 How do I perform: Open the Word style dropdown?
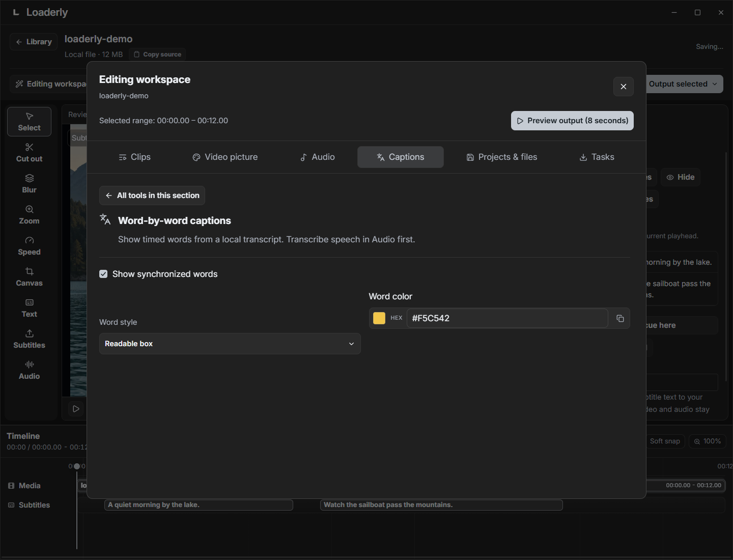point(230,344)
